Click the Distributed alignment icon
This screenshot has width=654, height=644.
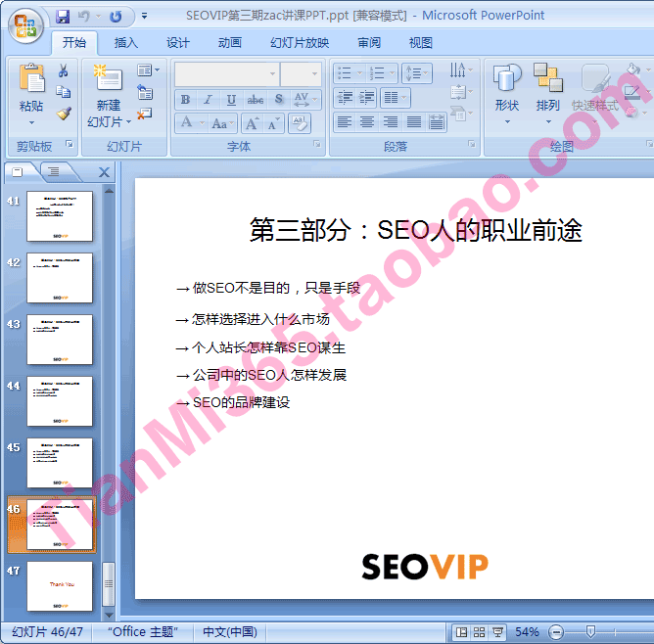point(437,123)
